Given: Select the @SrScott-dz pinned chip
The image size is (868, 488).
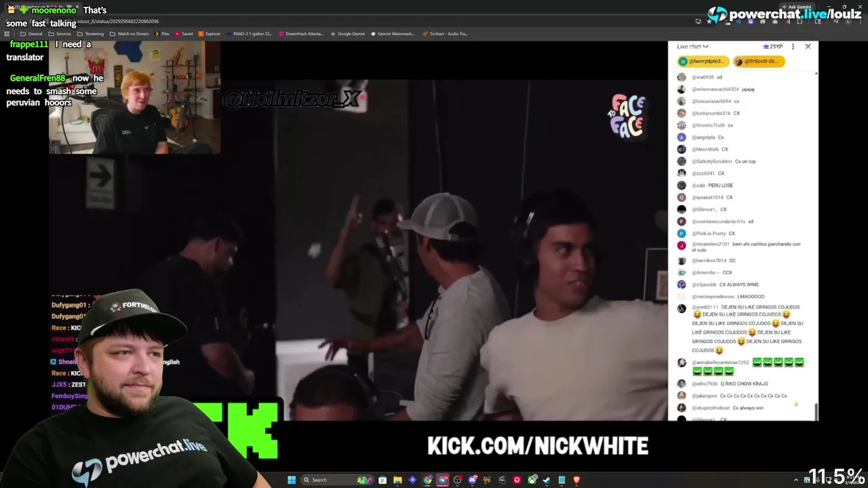Looking at the screenshot, I should pyautogui.click(x=759, y=61).
